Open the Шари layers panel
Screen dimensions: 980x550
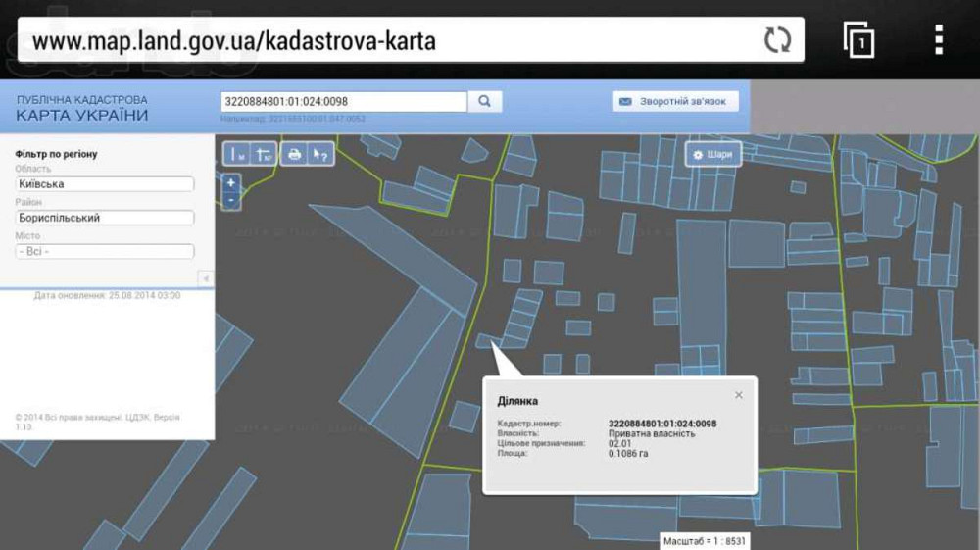point(712,155)
